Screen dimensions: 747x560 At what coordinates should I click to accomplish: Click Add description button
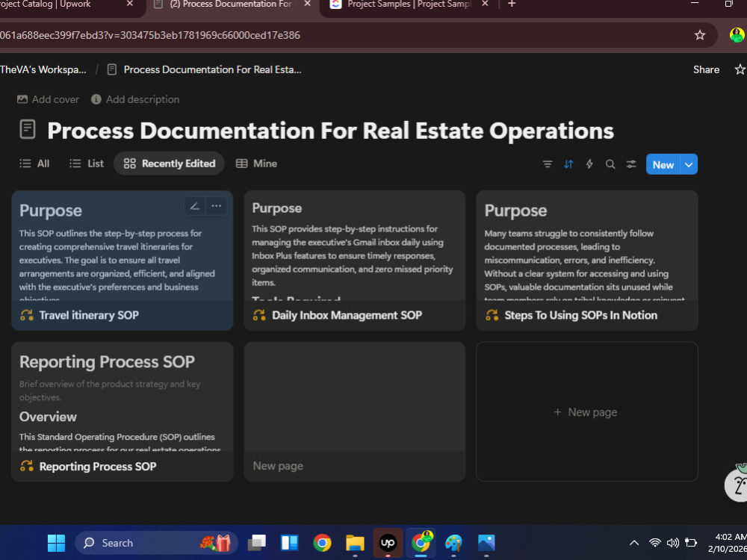136,99
